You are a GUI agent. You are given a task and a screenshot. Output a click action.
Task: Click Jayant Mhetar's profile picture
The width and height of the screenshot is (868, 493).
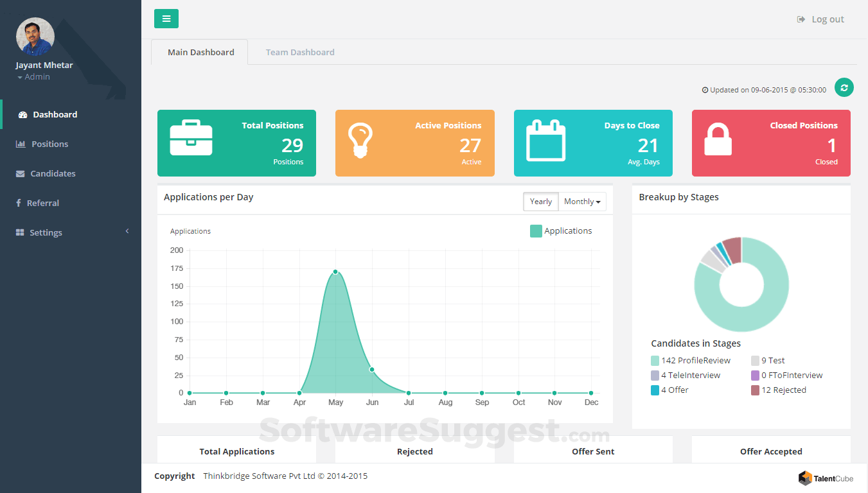click(35, 37)
